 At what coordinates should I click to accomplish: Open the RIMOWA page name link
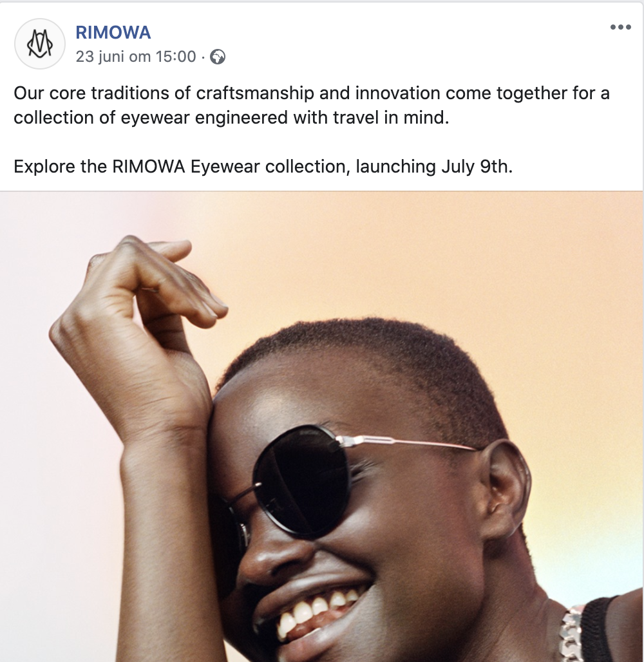tap(113, 32)
